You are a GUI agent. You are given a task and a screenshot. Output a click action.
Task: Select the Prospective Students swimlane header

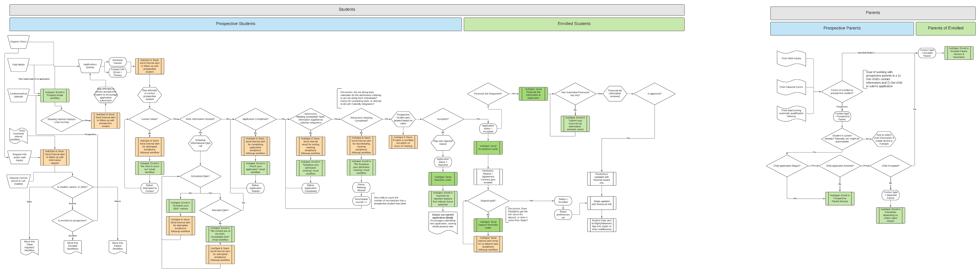pyautogui.click(x=236, y=24)
